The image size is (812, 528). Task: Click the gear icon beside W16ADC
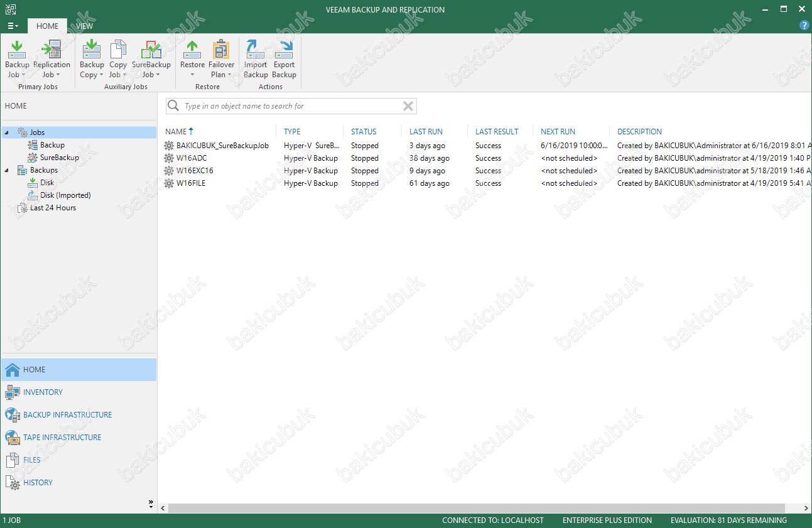coord(168,158)
